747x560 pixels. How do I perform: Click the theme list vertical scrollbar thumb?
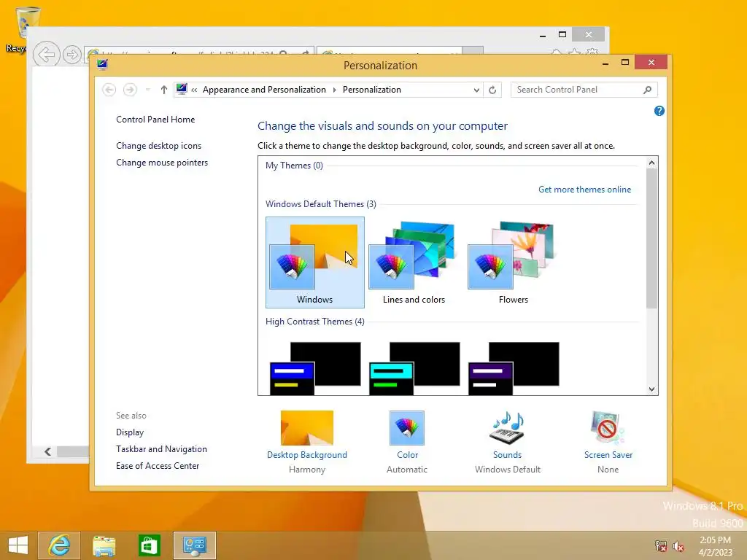point(651,238)
